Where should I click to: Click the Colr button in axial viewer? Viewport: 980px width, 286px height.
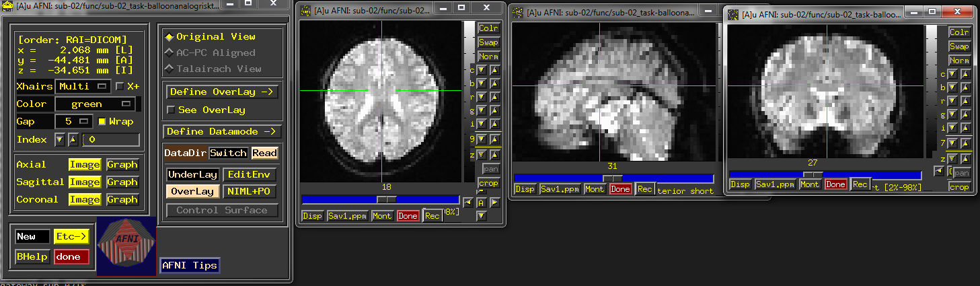[488, 28]
